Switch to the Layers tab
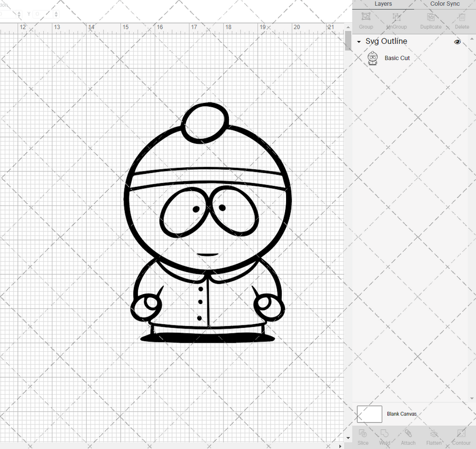This screenshot has width=476, height=449. pos(383,4)
